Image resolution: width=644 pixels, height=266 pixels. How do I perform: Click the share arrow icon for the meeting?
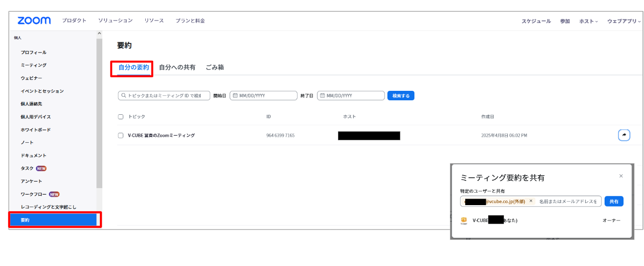tap(624, 135)
